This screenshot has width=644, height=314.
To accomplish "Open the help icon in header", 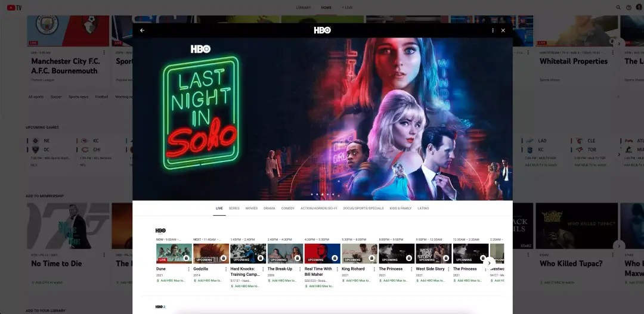I will [x=629, y=7].
